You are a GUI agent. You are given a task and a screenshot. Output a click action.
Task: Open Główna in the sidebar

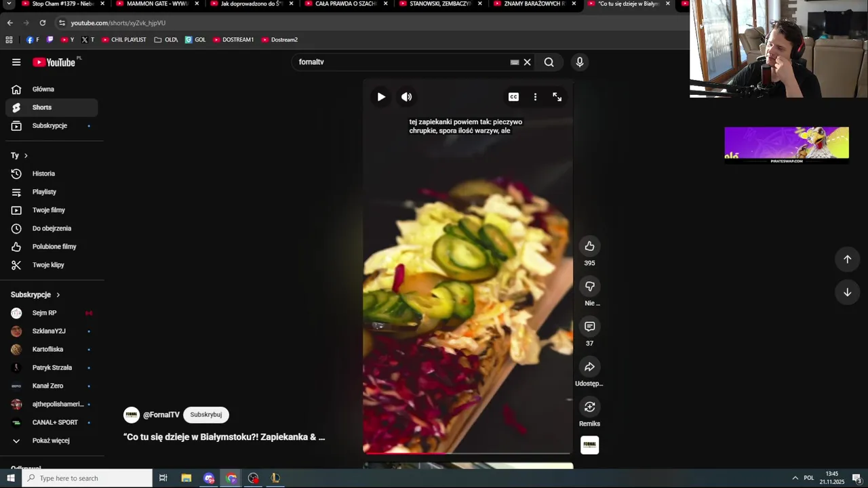pos(52,89)
